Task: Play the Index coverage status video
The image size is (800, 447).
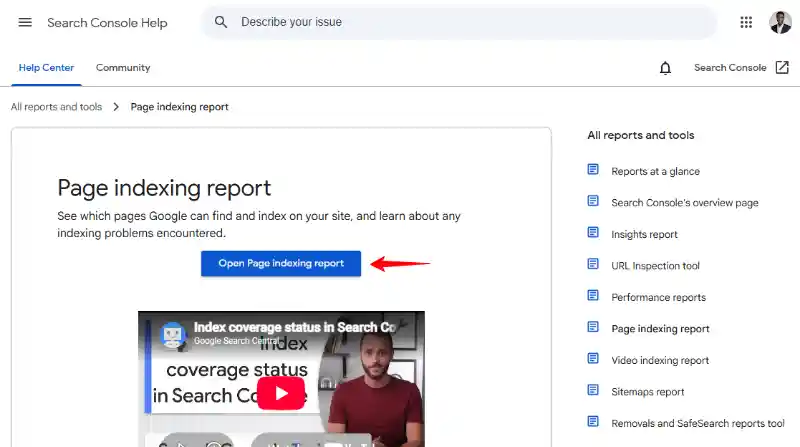Action: [281, 393]
